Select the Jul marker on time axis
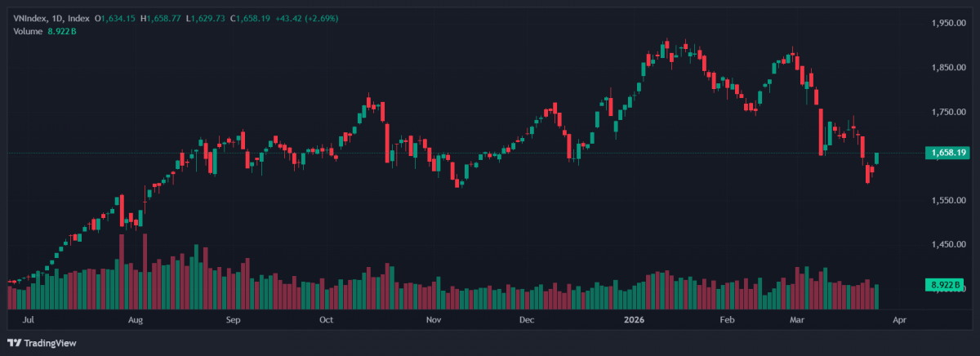This screenshot has height=356, width=980. click(30, 321)
